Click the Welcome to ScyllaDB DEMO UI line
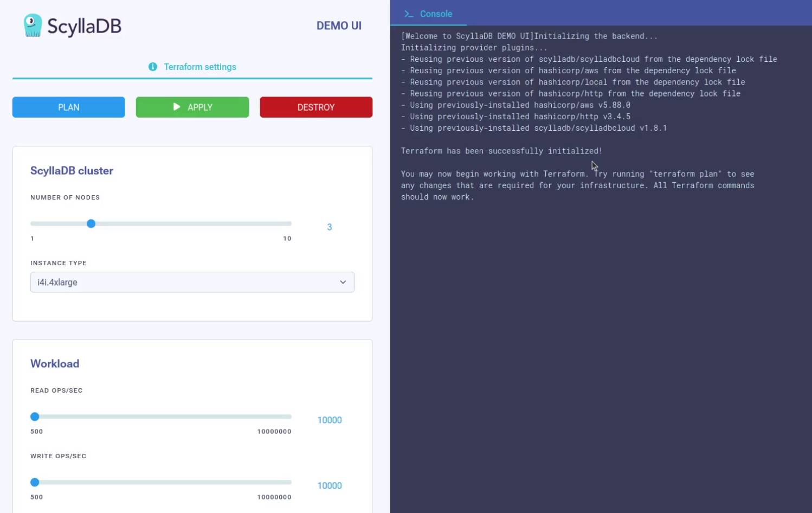Viewport: 812px width, 513px height. click(529, 36)
